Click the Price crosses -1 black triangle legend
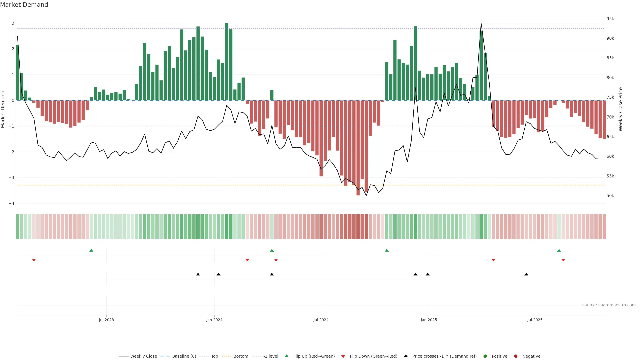The image size is (644, 362). (406, 356)
